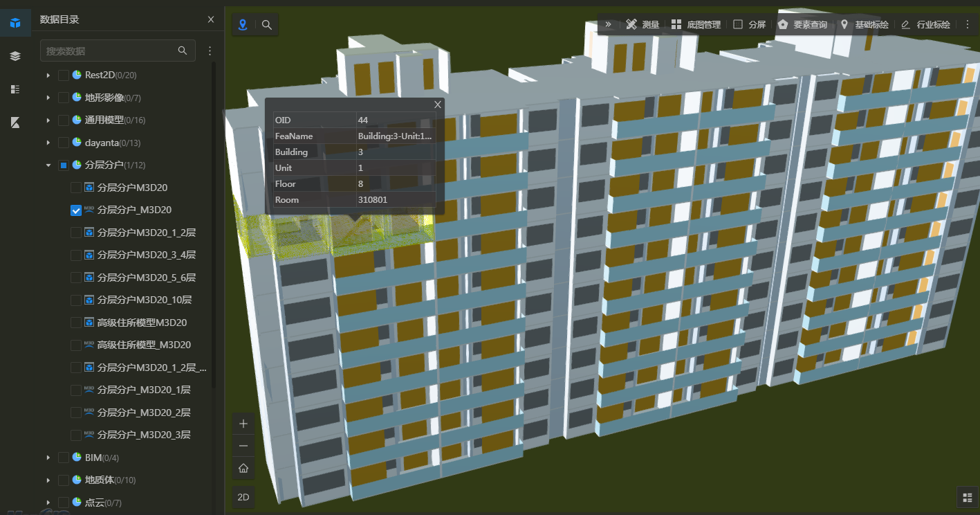980x515 pixels.
Task: Zoom out with the minus button
Action: pyautogui.click(x=243, y=446)
